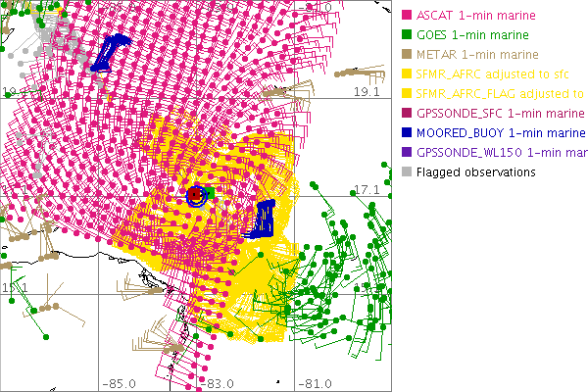Click the blue MOORED_BUOY legend dot
This screenshot has width=588, height=392.
(x=407, y=132)
